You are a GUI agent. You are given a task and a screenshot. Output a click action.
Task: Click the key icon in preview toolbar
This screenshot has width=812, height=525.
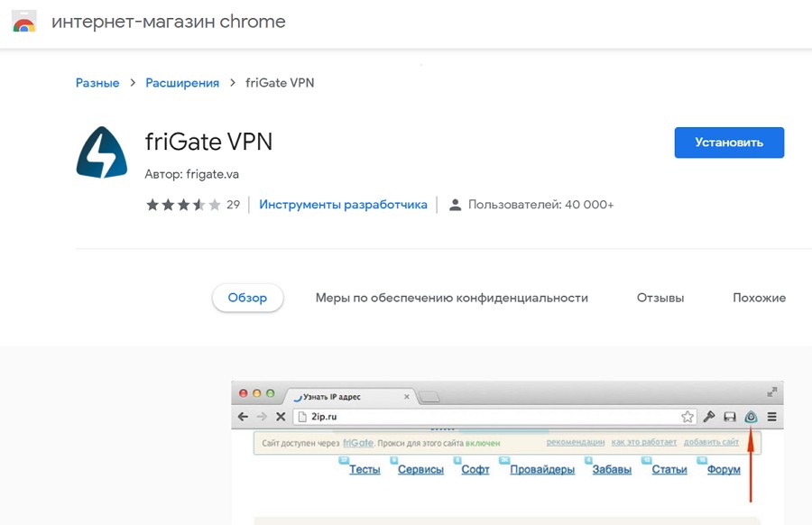click(709, 416)
